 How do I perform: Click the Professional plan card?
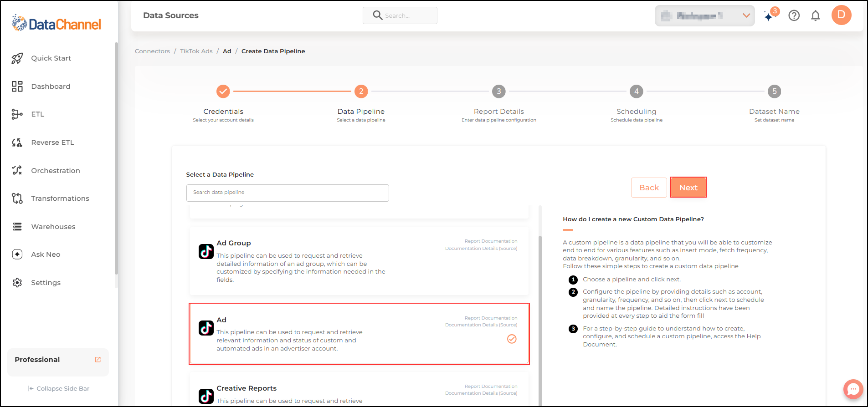[58, 362]
